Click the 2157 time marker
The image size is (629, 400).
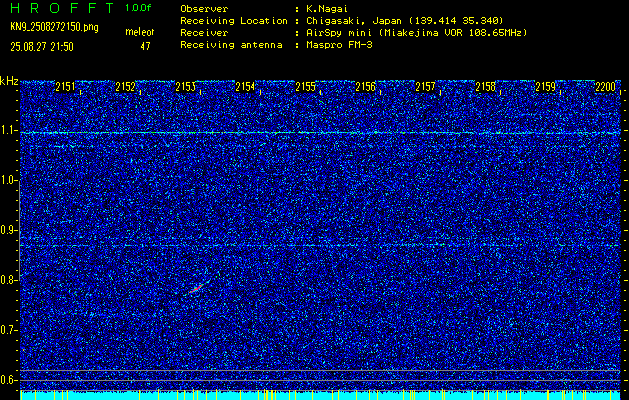click(425, 87)
